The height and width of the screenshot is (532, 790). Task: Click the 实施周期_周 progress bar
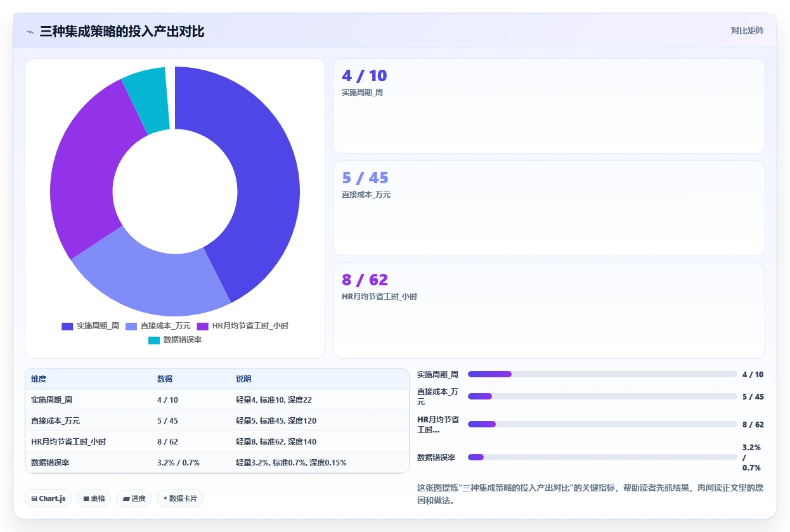602,374
